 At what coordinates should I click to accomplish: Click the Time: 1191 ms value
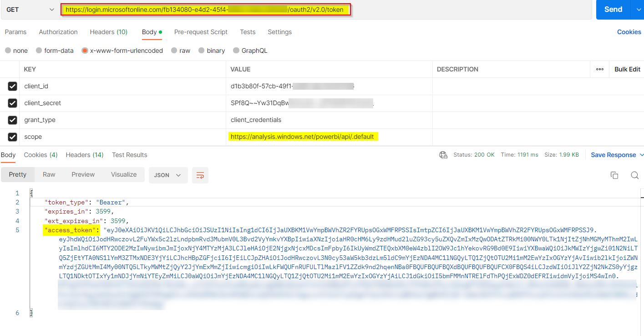tap(519, 155)
